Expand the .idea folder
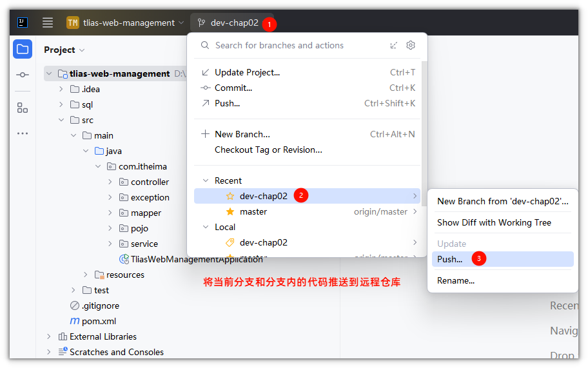Image resolution: width=588 pixels, height=368 pixels. [x=61, y=89]
